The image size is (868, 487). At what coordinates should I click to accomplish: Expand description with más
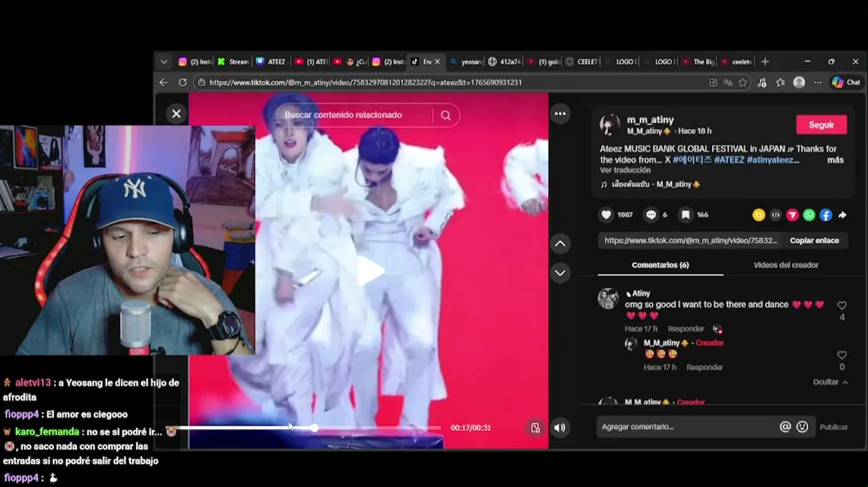pyautogui.click(x=835, y=160)
